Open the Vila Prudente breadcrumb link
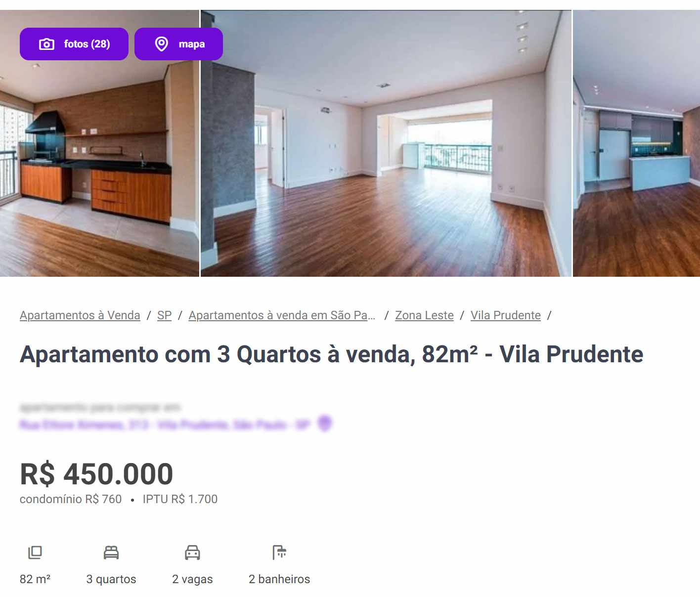The width and height of the screenshot is (700, 597). pyautogui.click(x=506, y=315)
